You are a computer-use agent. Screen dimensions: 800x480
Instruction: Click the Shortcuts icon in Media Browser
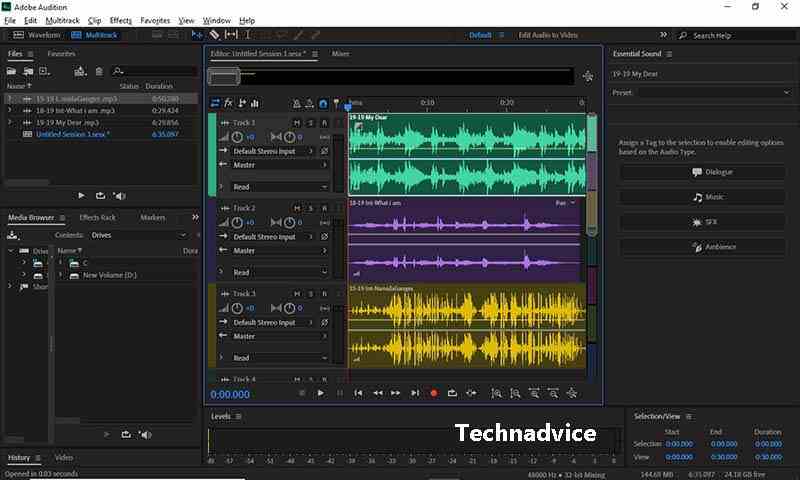tap(13, 235)
